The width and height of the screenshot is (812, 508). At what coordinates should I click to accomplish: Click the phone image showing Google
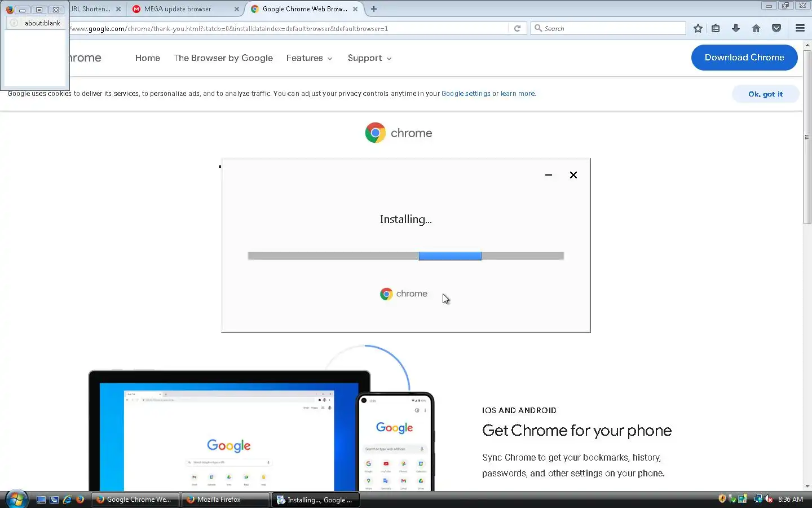coord(395,441)
